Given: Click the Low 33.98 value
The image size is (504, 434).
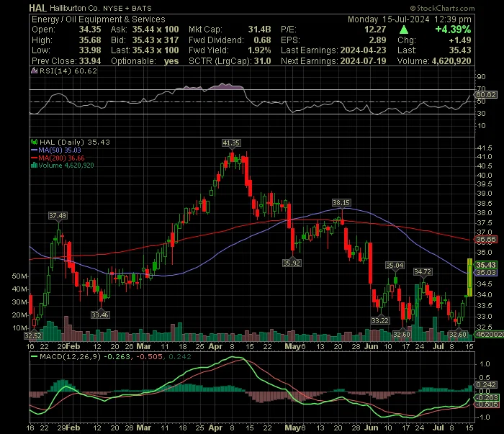Looking at the screenshot, I should click(x=90, y=50).
